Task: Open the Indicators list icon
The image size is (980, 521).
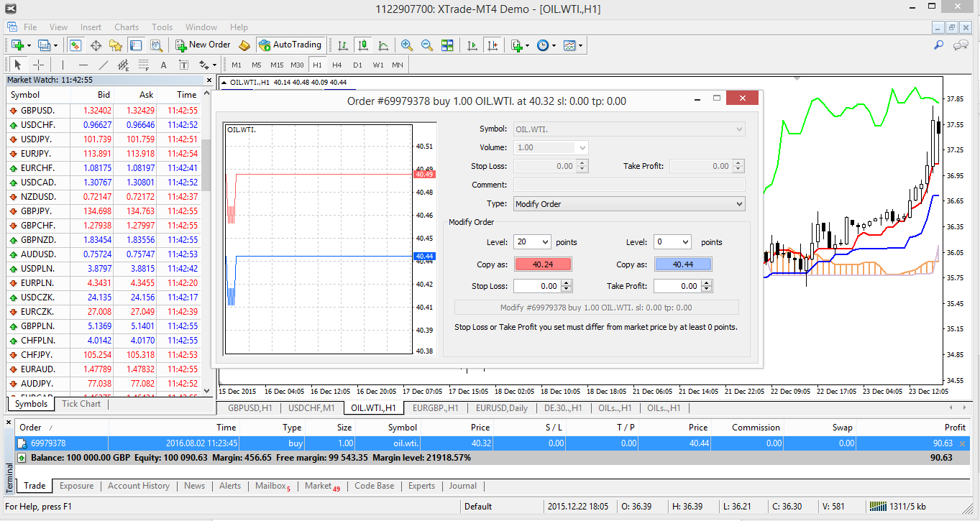Action: [x=518, y=45]
